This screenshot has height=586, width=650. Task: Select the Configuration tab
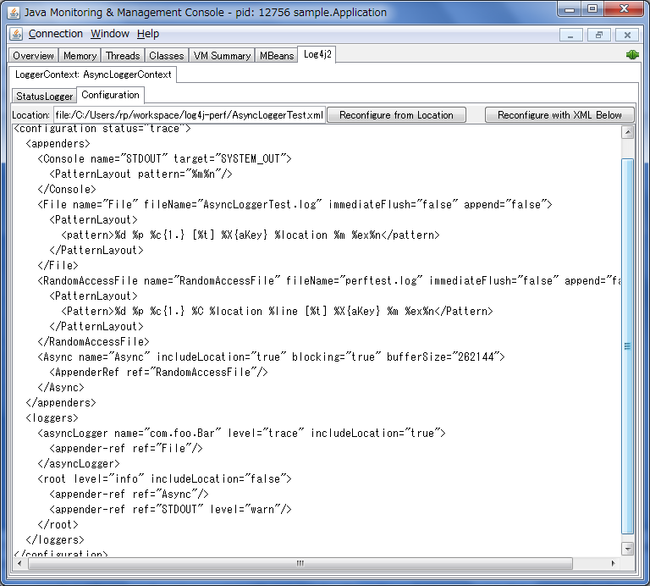110,95
